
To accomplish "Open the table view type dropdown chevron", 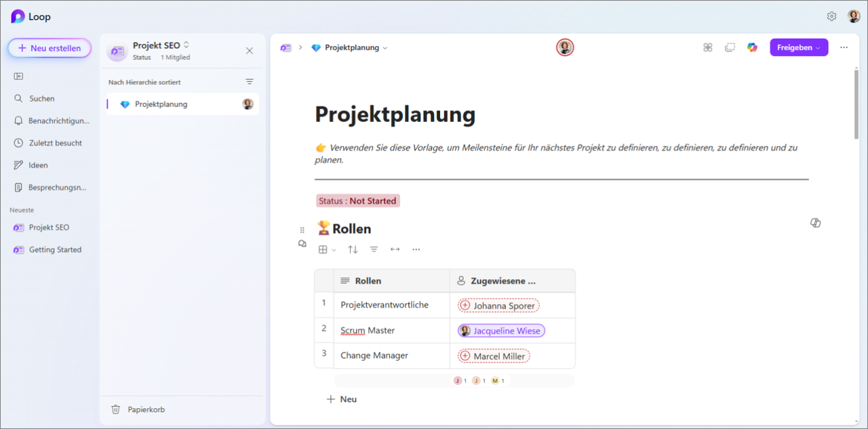I will (x=332, y=249).
